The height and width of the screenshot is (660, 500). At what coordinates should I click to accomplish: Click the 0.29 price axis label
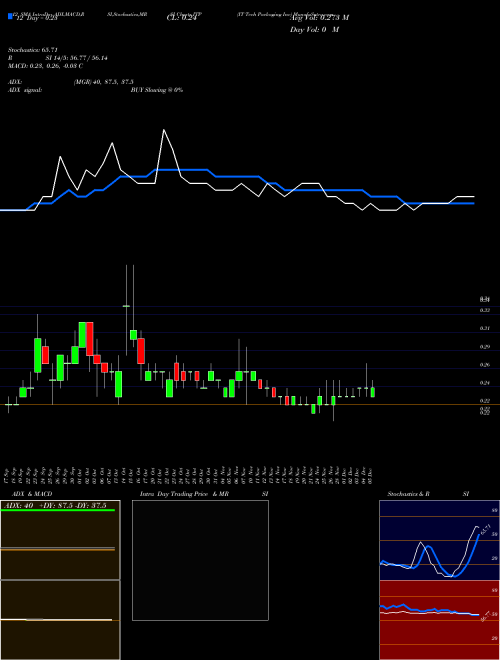tap(485, 347)
